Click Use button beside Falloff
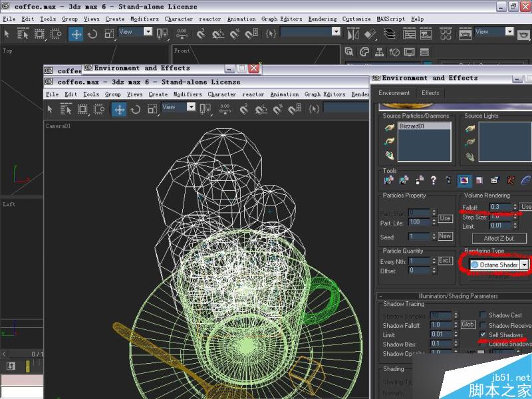The image size is (532, 399). 526,207
